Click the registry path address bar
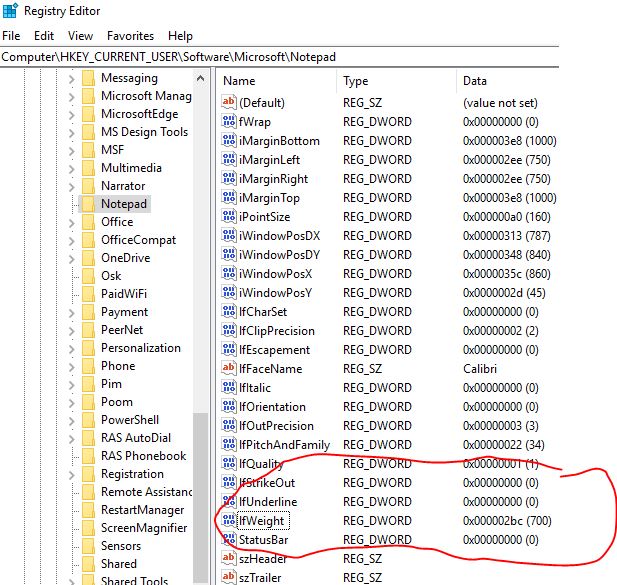617x585 pixels. tap(279, 57)
